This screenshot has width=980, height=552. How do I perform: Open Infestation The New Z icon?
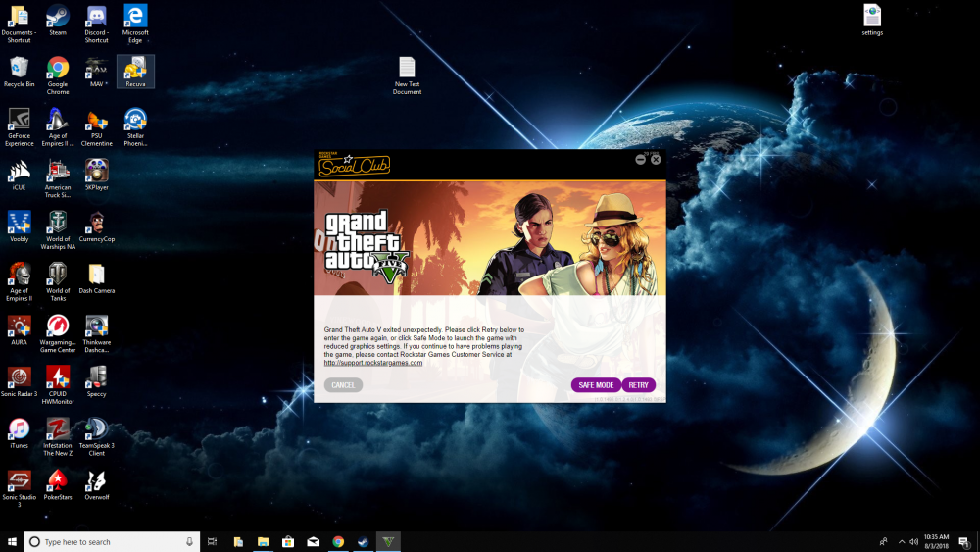click(x=58, y=436)
